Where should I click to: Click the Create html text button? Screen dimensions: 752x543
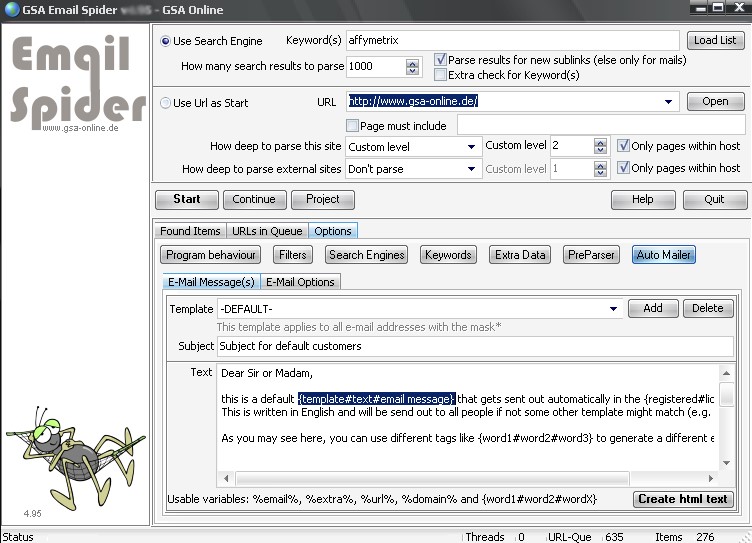click(683, 499)
